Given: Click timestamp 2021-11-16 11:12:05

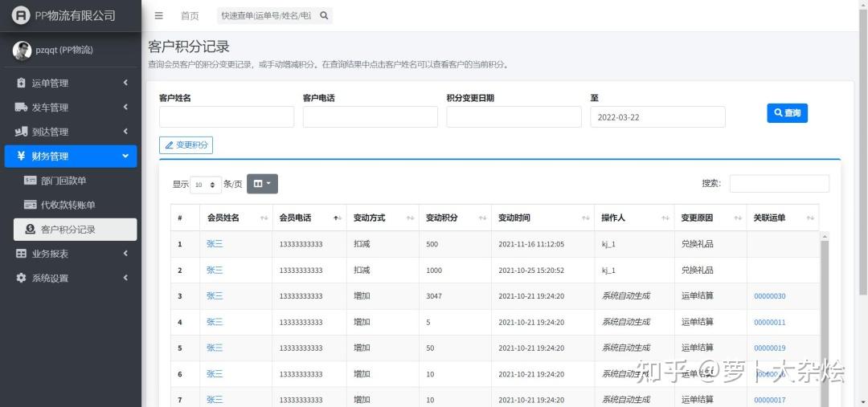Looking at the screenshot, I should tap(531, 244).
